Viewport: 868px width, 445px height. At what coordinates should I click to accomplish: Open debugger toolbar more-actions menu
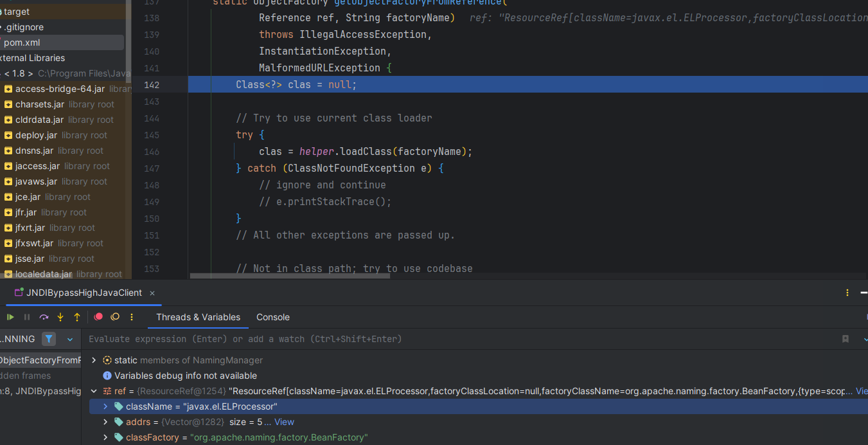pyautogui.click(x=132, y=317)
